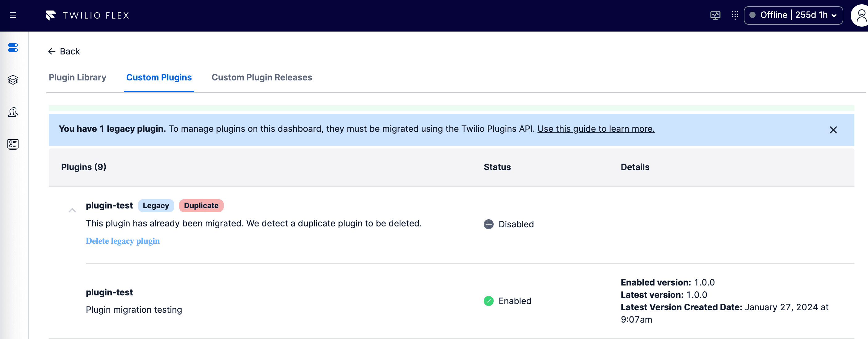Select the Custom Plugins tab
The height and width of the screenshot is (339, 868).
pos(159,77)
